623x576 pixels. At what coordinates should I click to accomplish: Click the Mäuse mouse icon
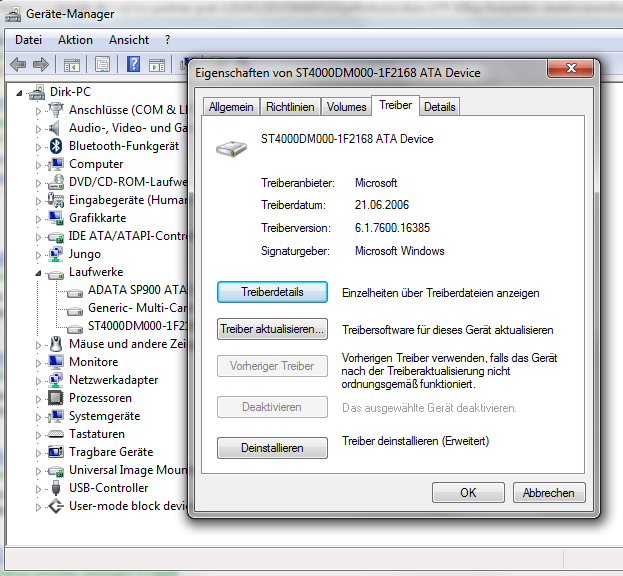tap(56, 344)
